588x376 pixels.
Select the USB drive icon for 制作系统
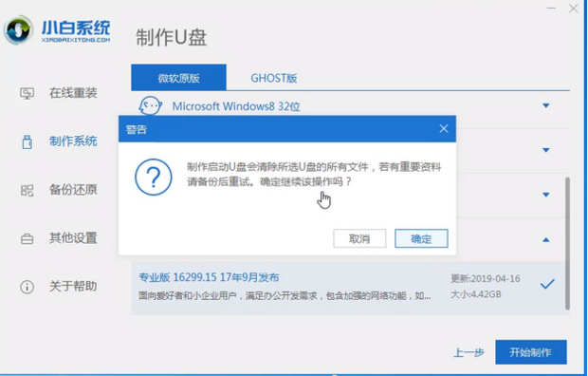(27, 142)
